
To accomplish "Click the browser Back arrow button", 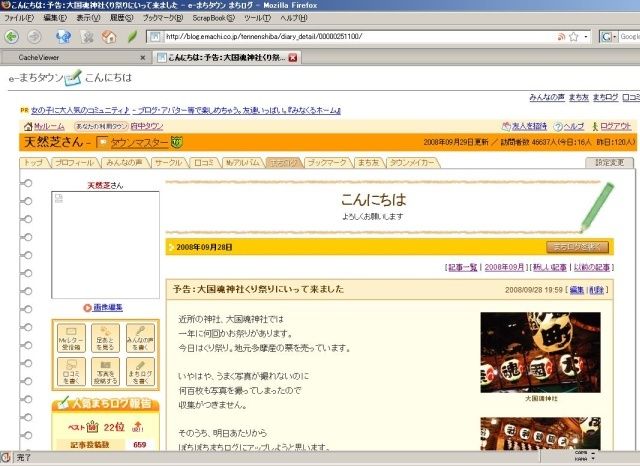I will (13, 37).
